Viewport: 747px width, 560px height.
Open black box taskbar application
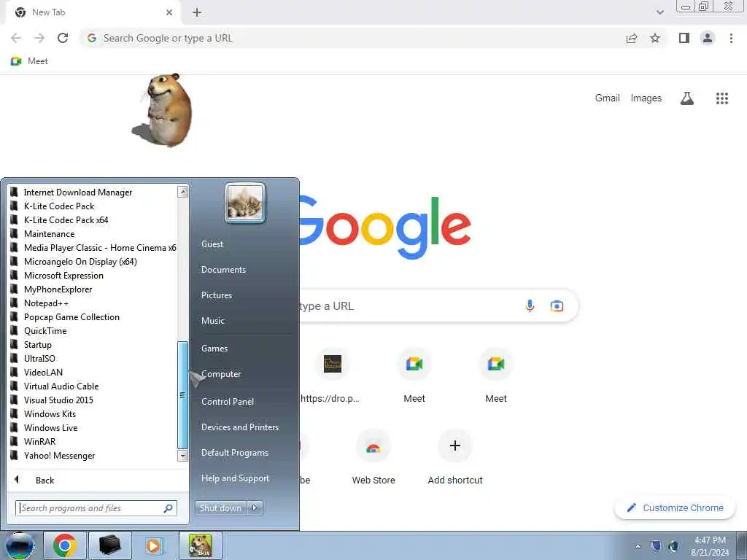click(x=109, y=545)
